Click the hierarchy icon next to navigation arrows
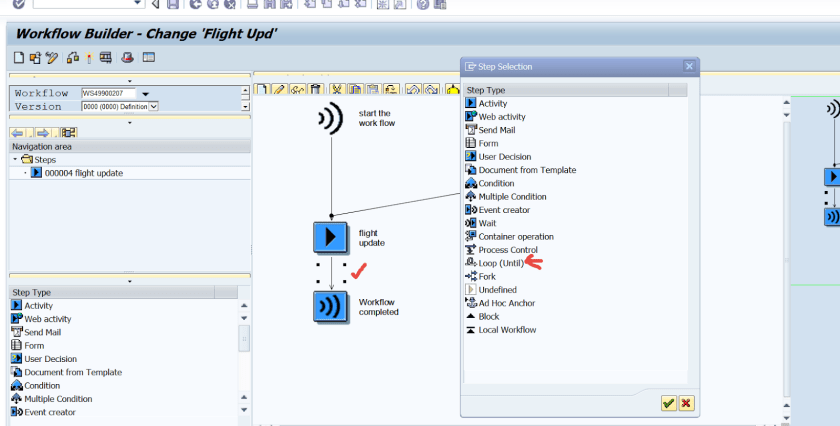 [69, 132]
